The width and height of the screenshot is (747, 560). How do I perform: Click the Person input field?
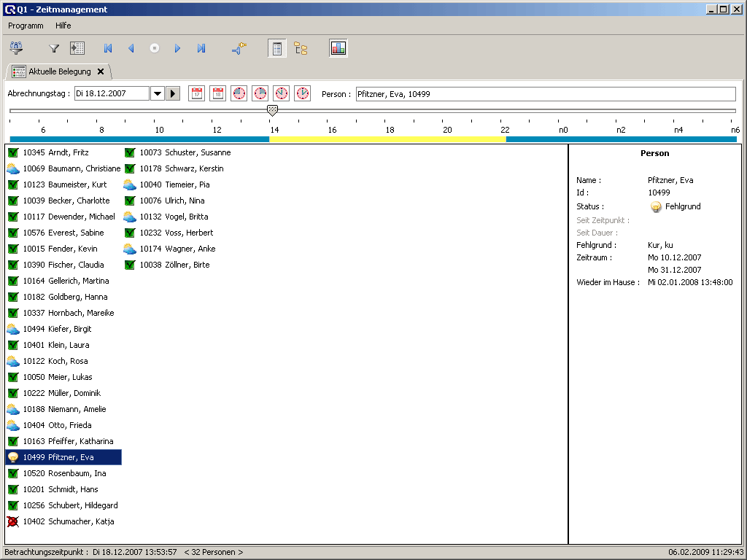545,94
